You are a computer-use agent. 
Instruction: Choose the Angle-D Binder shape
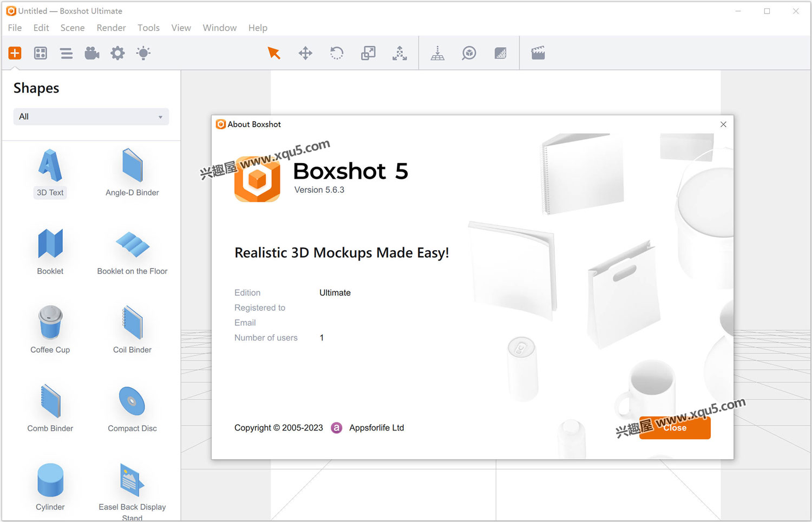(x=132, y=173)
